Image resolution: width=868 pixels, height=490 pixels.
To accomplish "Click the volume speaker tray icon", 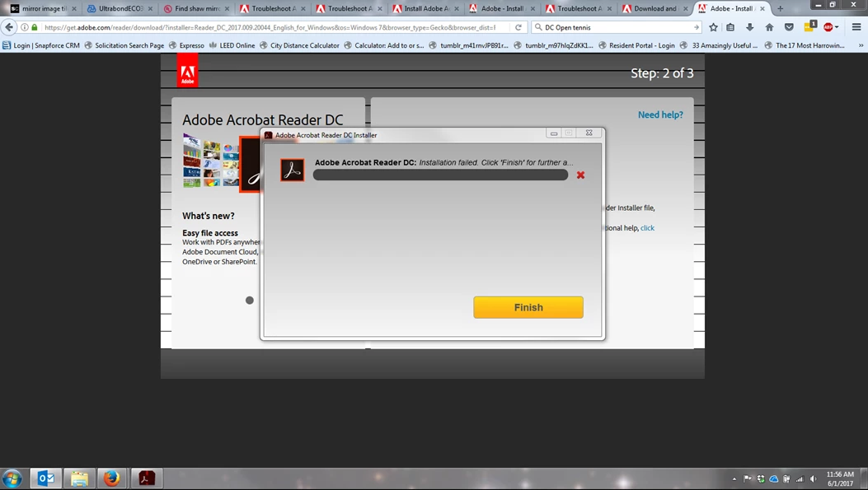I will (813, 479).
